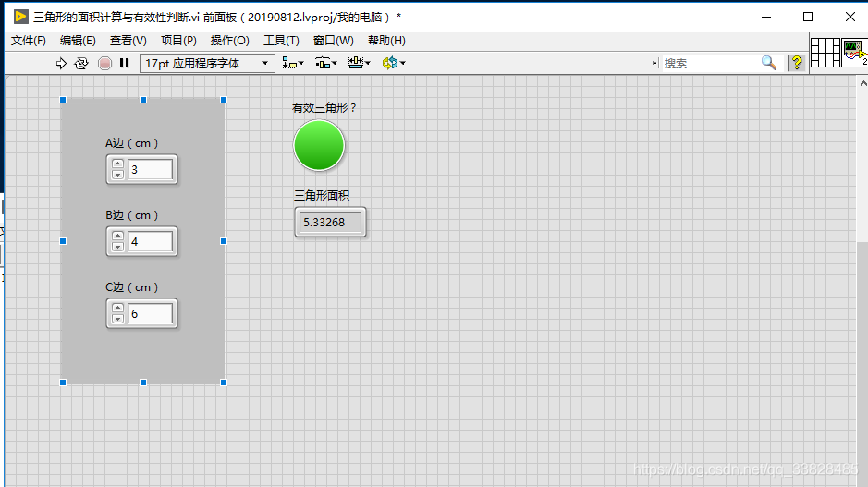The image size is (868, 487).
Task: Open the Distribute Objects dropdown
Action: tap(326, 63)
